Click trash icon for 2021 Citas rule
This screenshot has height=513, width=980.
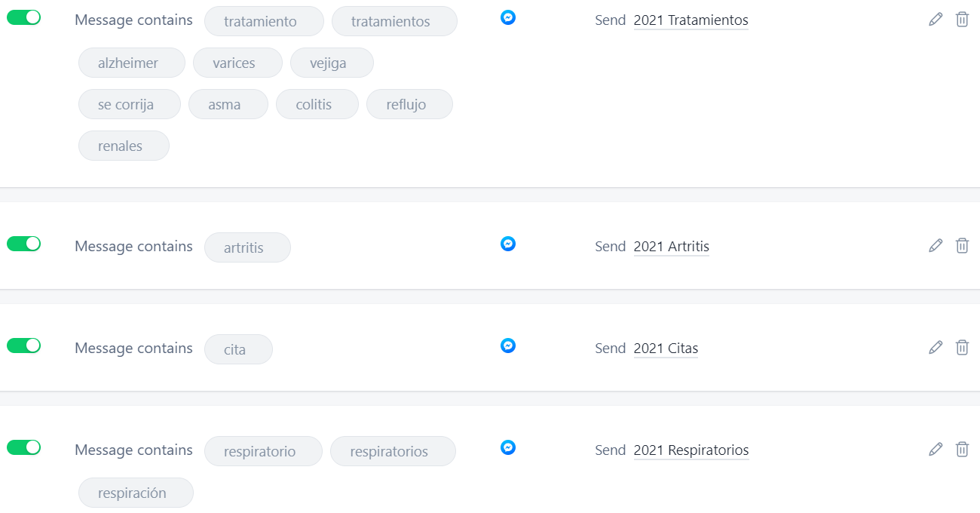[962, 347]
